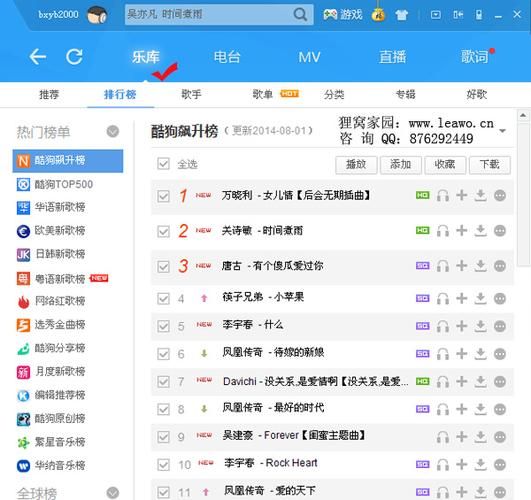Click the 播放 button
Screen dimensions: 531x500
356,165
